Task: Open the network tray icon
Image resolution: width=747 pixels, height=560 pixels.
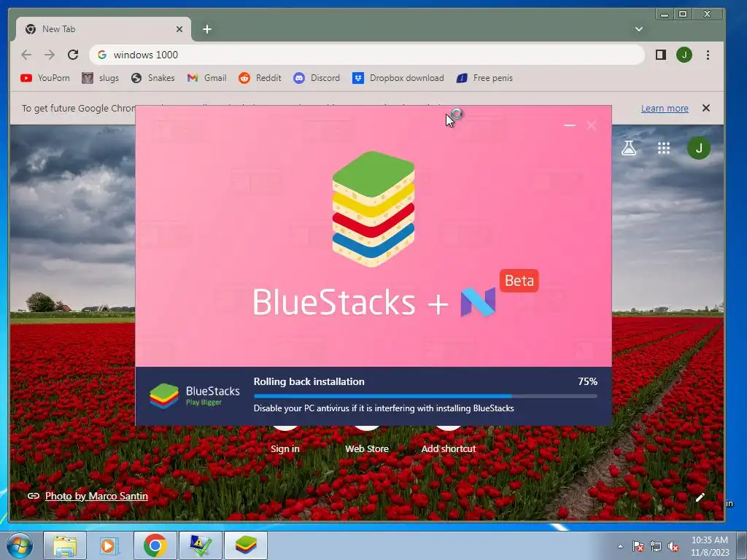Action: pos(656,546)
